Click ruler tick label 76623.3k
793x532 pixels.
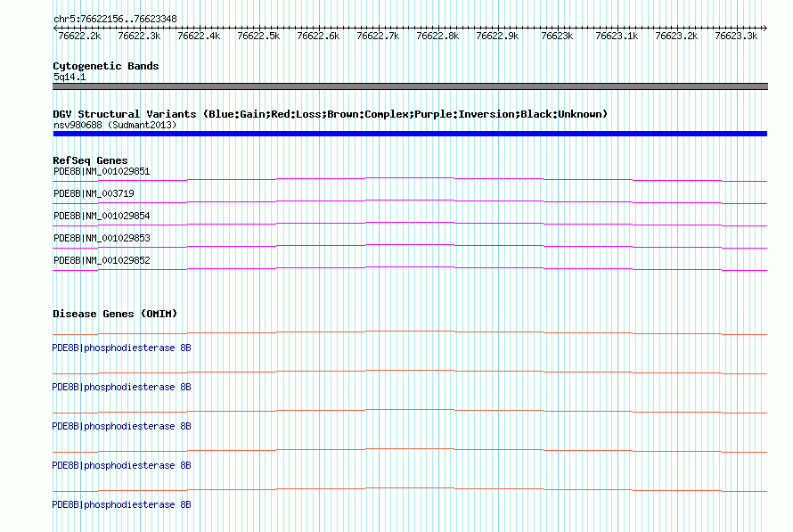(736, 36)
